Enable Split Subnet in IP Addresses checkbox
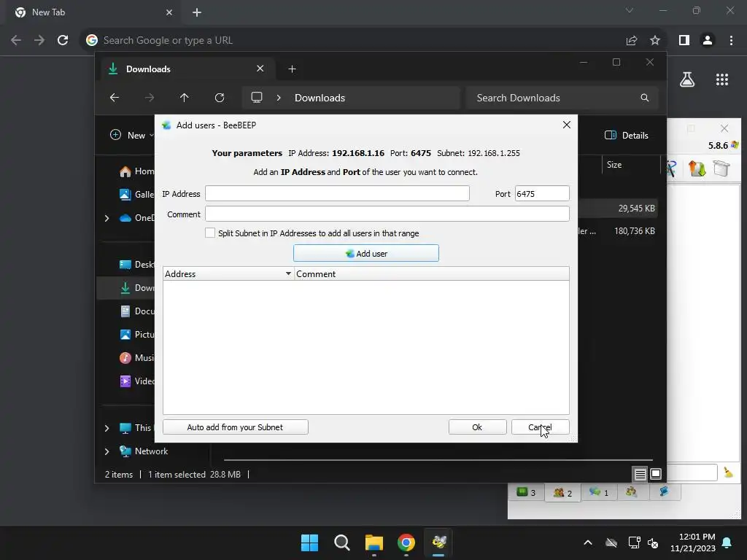The width and height of the screenshot is (747, 560). 210,233
